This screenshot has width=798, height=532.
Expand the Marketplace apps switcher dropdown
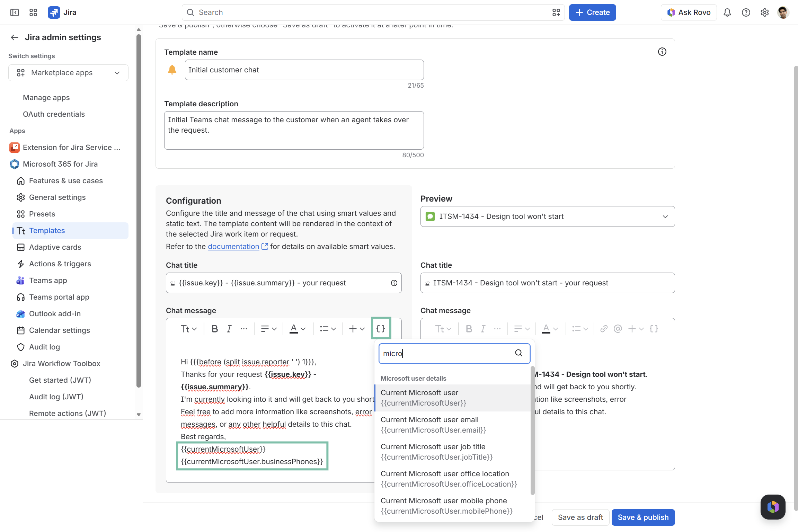point(68,73)
